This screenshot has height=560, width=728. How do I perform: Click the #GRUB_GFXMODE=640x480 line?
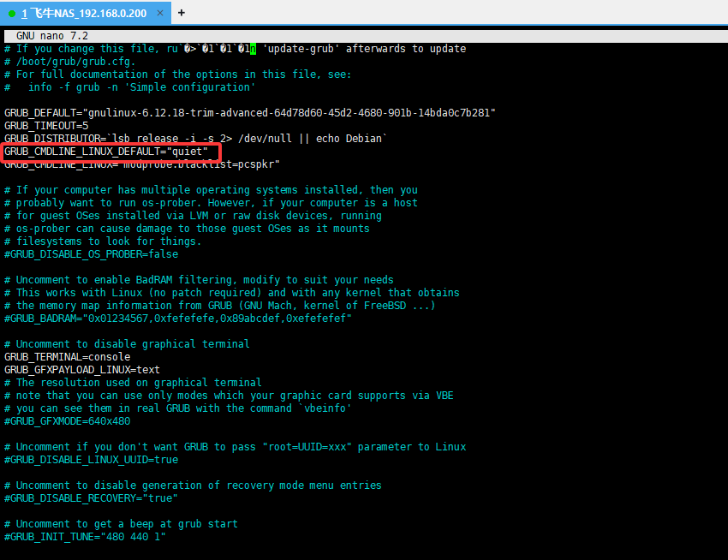click(x=68, y=421)
